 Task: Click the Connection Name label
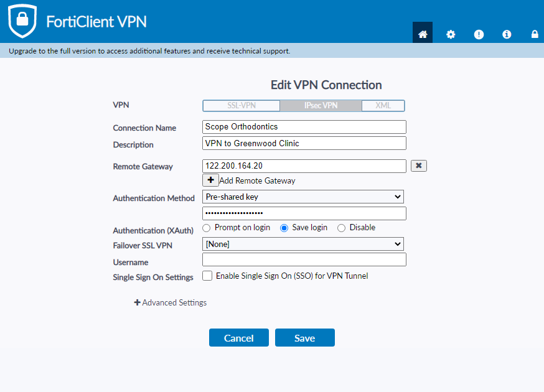click(x=144, y=128)
